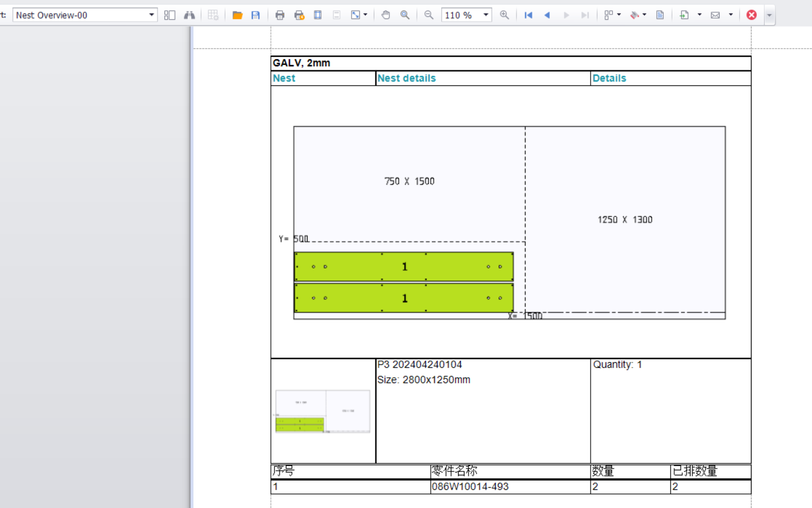Image resolution: width=812 pixels, height=508 pixels.
Task: Click the '已排数量' column header
Action: (695, 471)
